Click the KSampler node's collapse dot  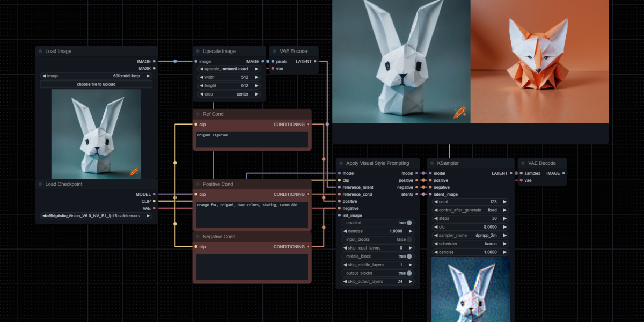(432, 163)
